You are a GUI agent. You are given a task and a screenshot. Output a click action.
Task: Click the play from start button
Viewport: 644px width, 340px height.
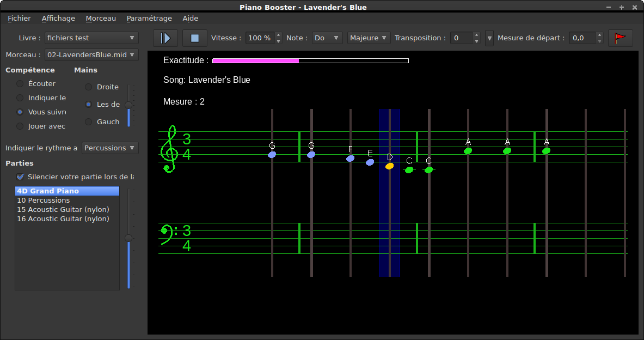click(165, 38)
